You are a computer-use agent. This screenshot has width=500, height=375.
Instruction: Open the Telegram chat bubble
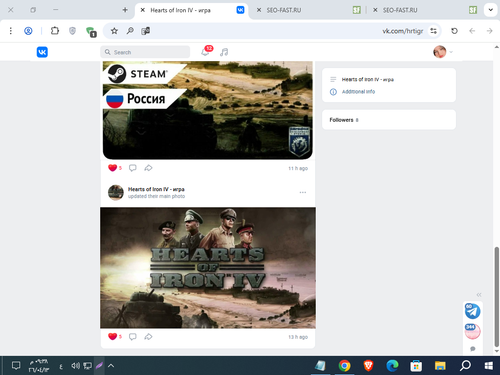473,311
